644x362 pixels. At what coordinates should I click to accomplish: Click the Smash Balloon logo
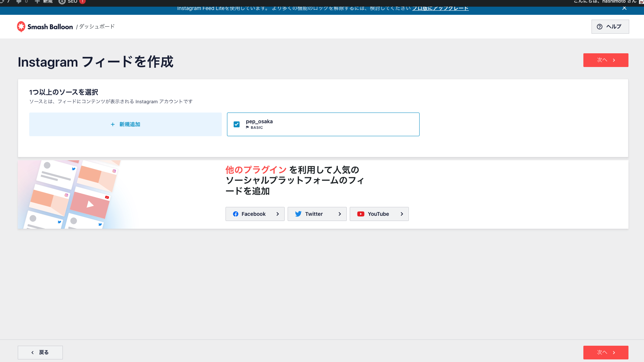point(45,27)
